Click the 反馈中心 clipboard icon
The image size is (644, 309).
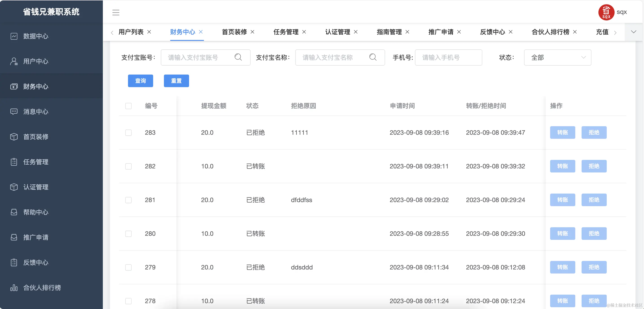pyautogui.click(x=14, y=263)
